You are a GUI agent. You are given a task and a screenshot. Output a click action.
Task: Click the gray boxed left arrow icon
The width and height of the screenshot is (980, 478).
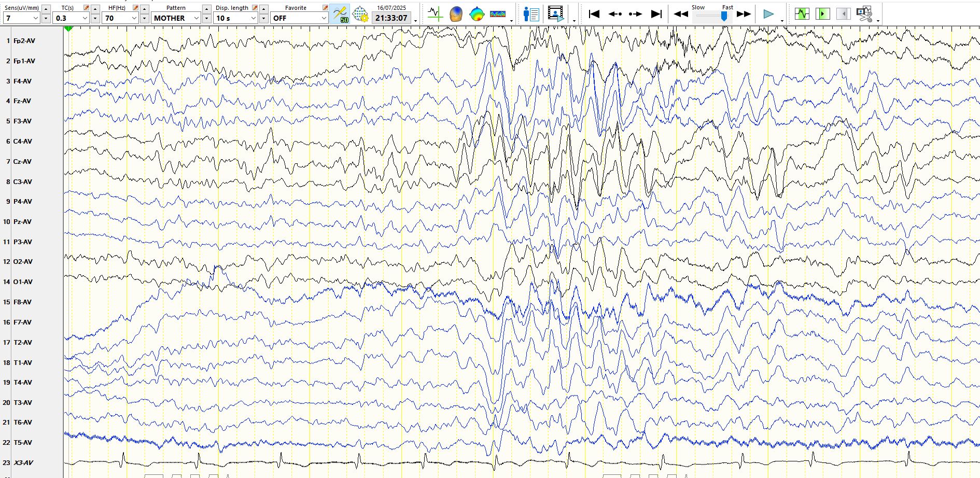(x=843, y=14)
